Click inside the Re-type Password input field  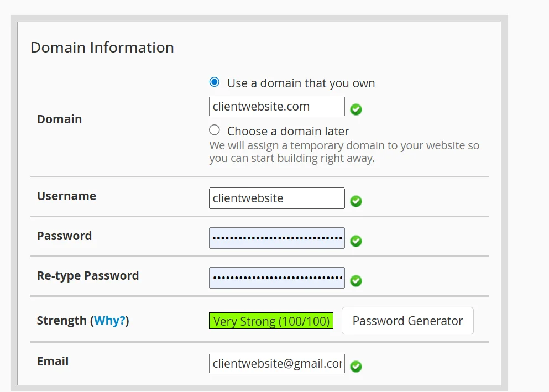click(x=276, y=278)
